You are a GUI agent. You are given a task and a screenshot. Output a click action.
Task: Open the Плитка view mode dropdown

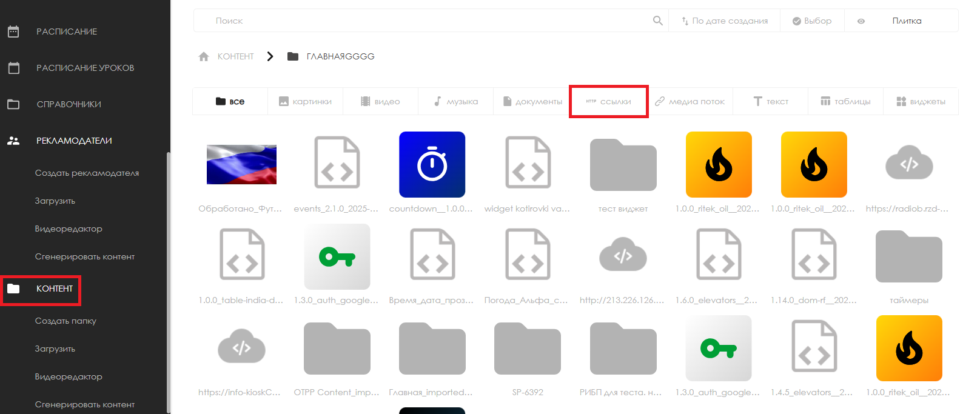click(x=907, y=21)
